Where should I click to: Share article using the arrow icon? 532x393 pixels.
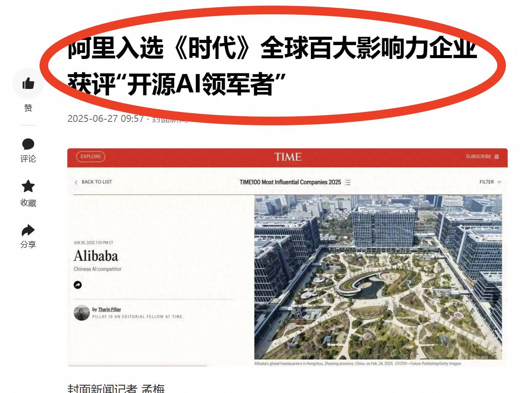(x=28, y=230)
